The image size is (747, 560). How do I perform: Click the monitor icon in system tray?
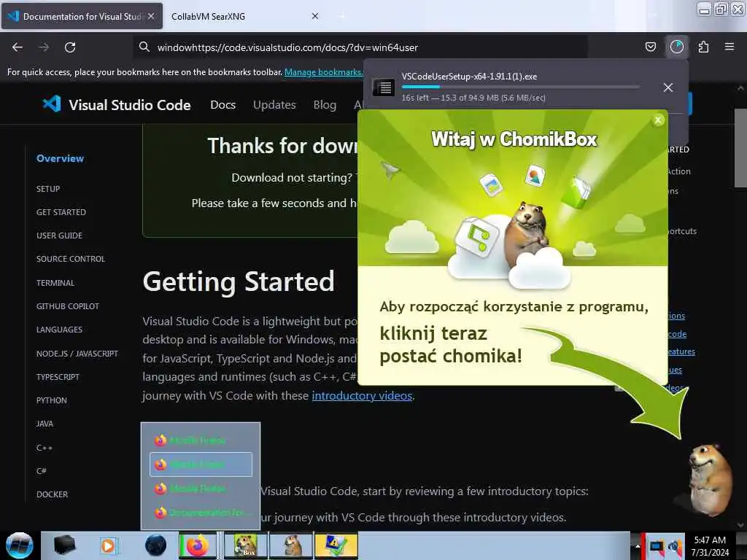[x=657, y=546]
